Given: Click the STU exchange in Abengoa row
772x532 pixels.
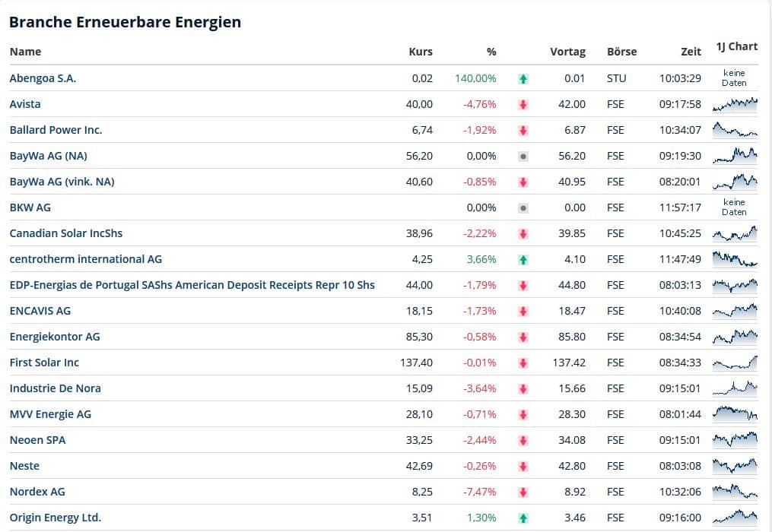Looking at the screenshot, I should pos(616,78).
